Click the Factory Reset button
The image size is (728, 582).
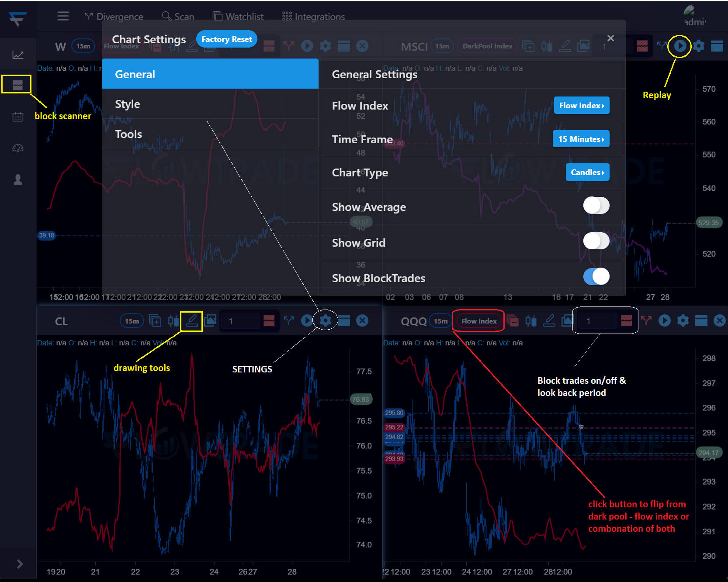[x=226, y=39]
